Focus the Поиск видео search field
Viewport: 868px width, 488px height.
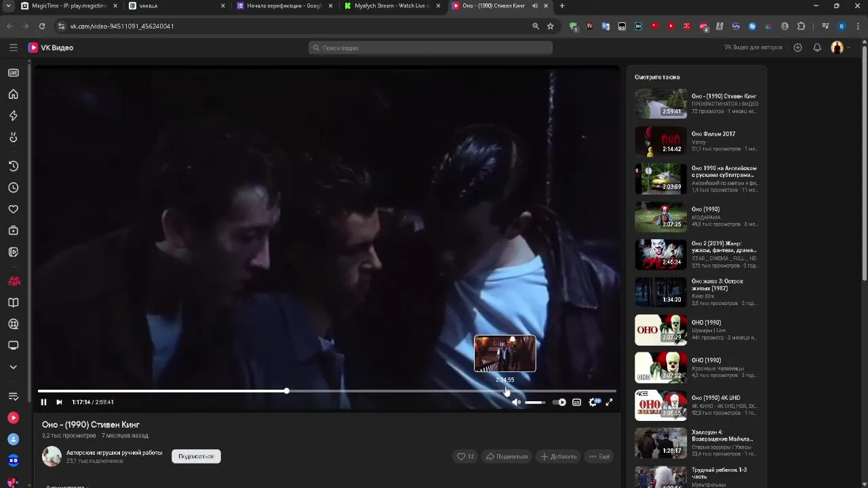pyautogui.click(x=431, y=47)
